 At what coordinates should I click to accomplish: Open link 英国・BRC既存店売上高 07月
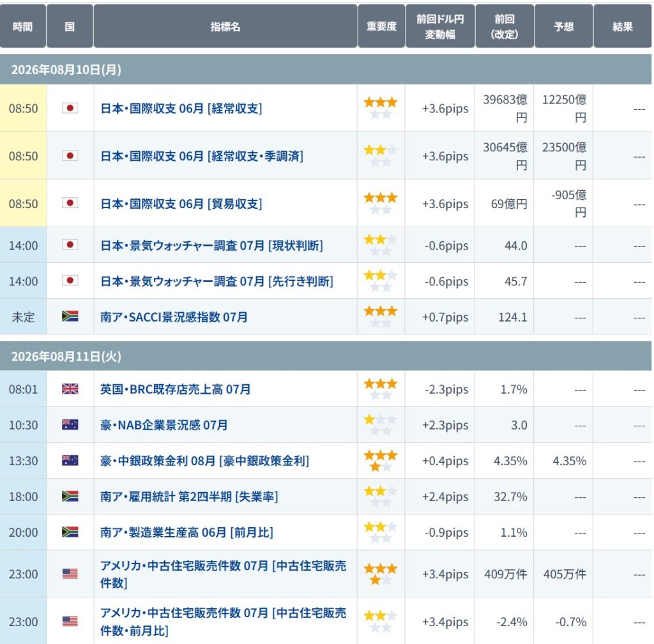tap(175, 389)
